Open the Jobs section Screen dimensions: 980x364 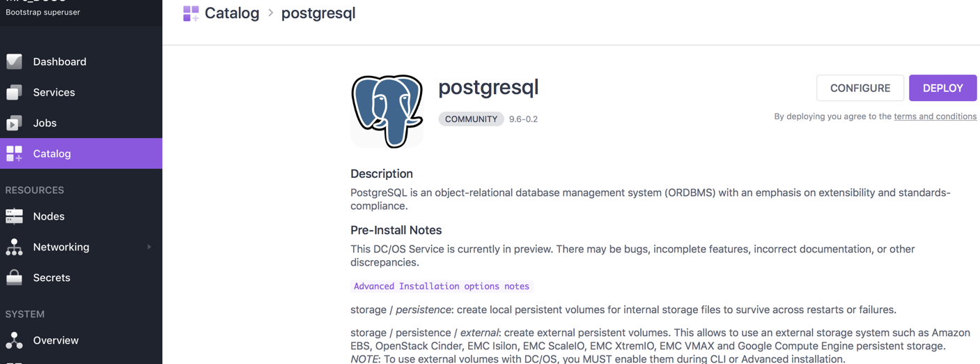pos(45,123)
